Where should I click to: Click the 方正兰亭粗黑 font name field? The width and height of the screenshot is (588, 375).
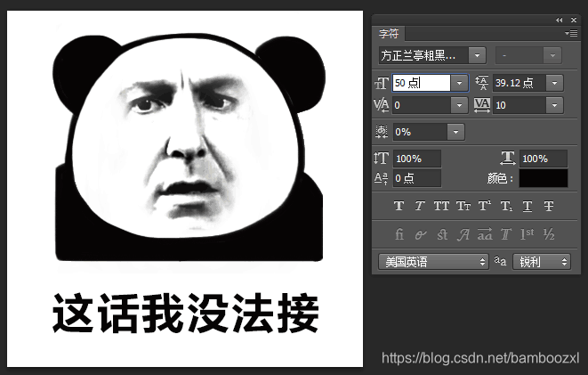[423, 55]
